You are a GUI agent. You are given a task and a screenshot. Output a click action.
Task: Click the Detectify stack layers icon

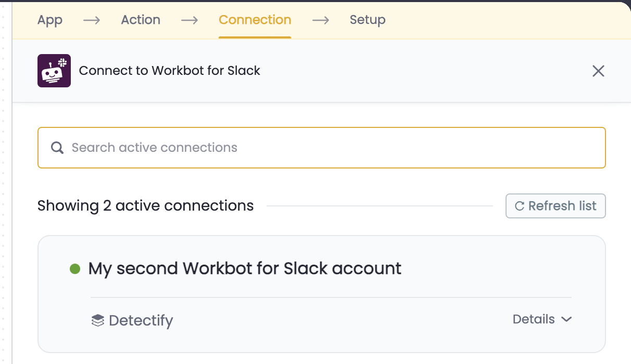(97, 320)
